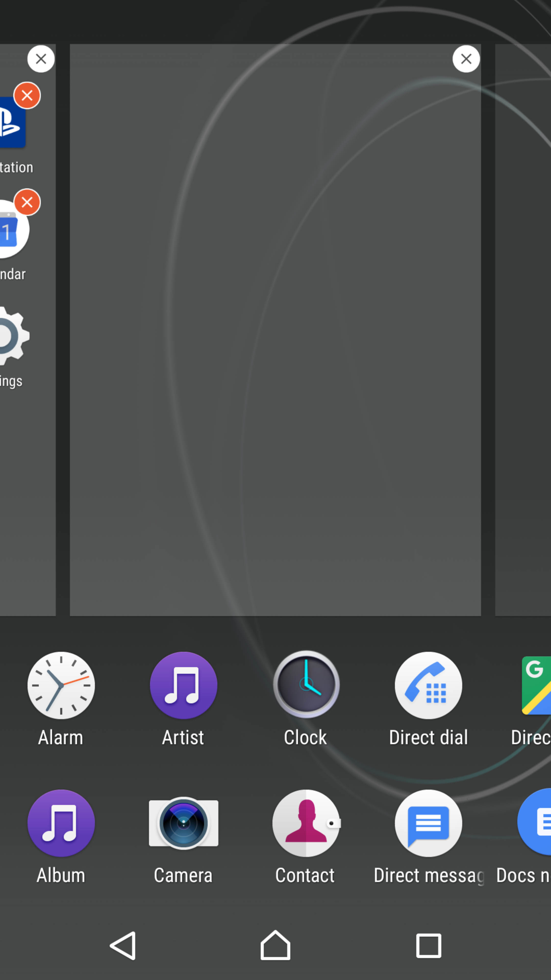Viewport: 551px width, 980px height.
Task: Open the Direct dial shortcut
Action: [x=429, y=685]
